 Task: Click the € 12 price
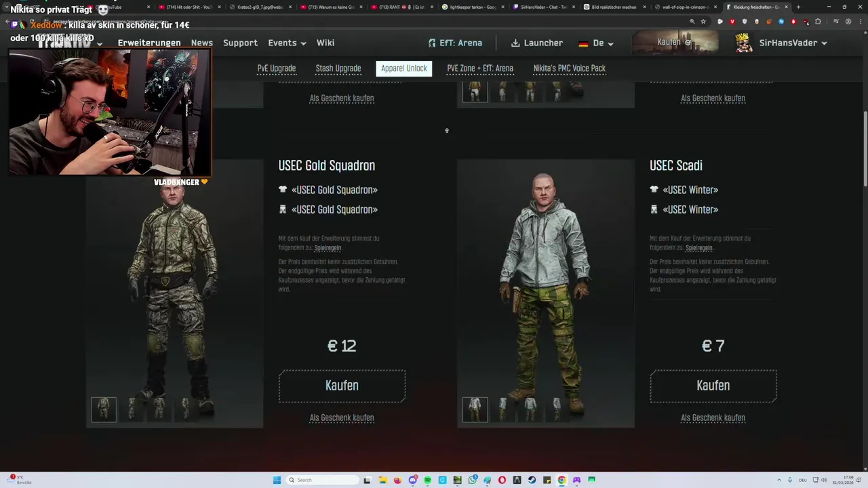(x=342, y=346)
